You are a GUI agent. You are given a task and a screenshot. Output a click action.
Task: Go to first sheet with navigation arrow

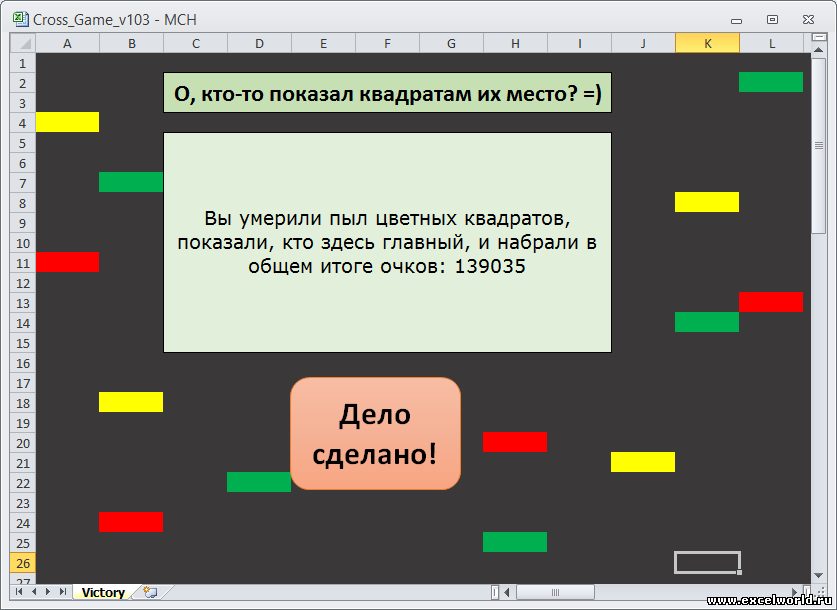[19, 592]
